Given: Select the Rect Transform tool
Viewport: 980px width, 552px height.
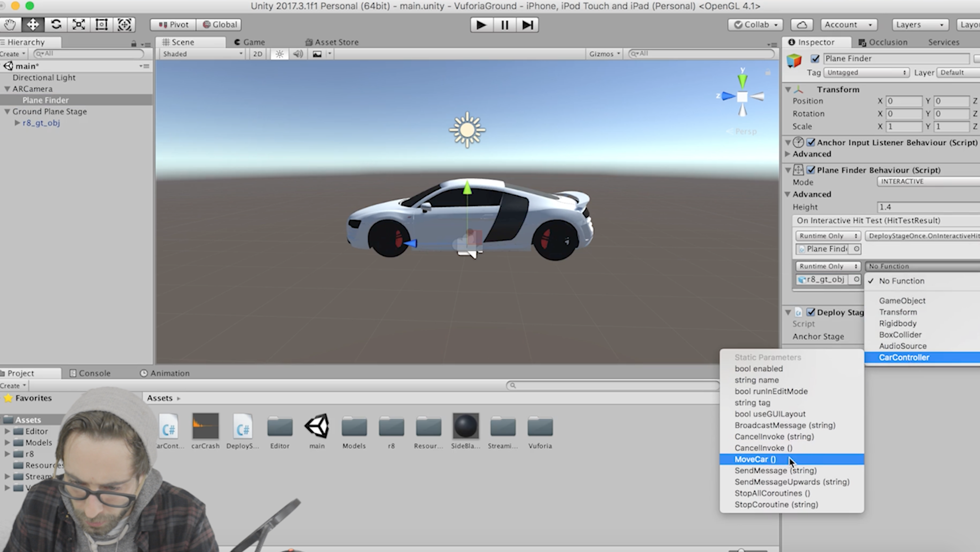Looking at the screenshot, I should [101, 25].
